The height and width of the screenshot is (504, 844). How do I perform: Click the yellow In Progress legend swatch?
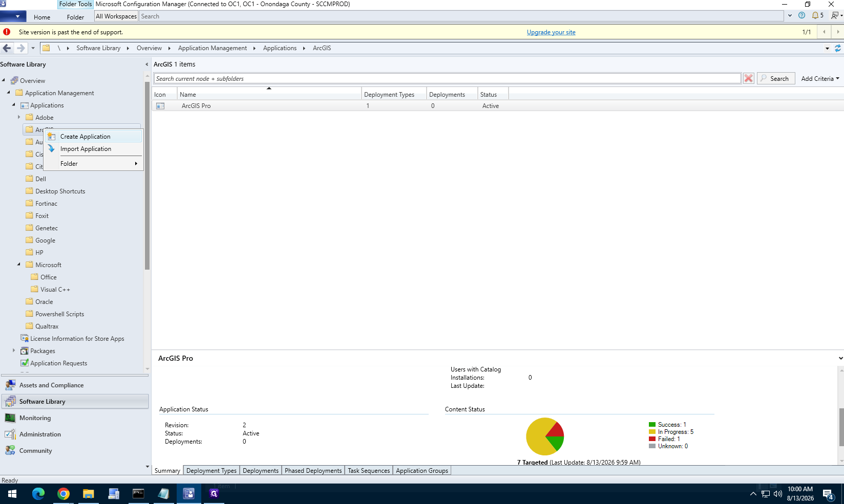[x=652, y=432]
